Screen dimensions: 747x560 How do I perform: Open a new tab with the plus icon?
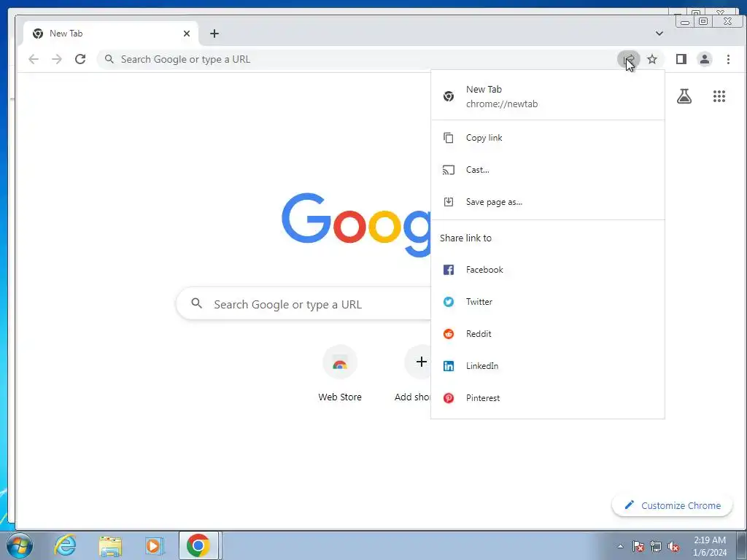(214, 34)
